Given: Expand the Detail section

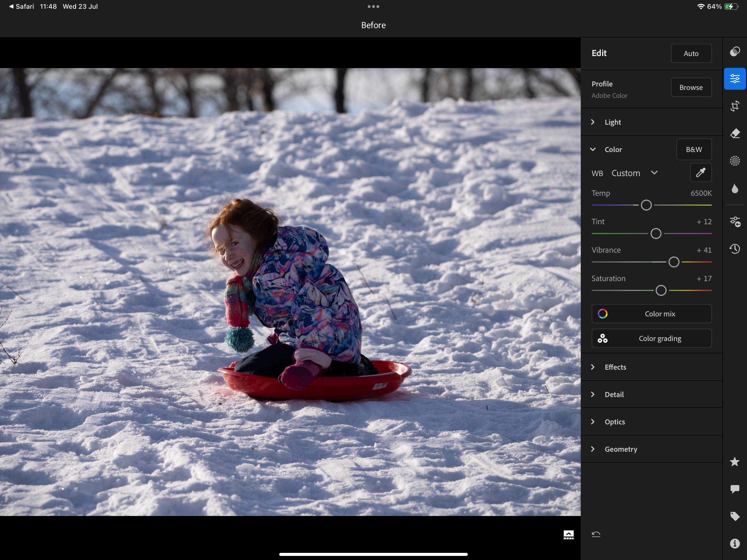Looking at the screenshot, I should coord(651,395).
